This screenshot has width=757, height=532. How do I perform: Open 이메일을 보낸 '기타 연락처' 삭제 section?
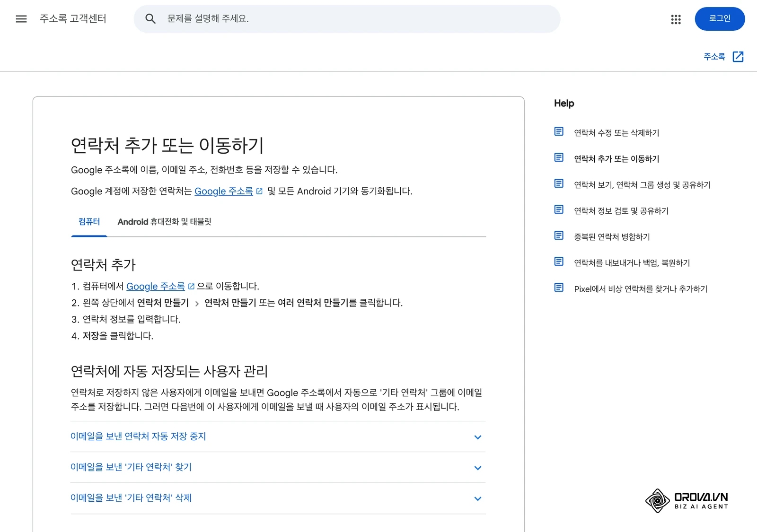pyautogui.click(x=278, y=498)
